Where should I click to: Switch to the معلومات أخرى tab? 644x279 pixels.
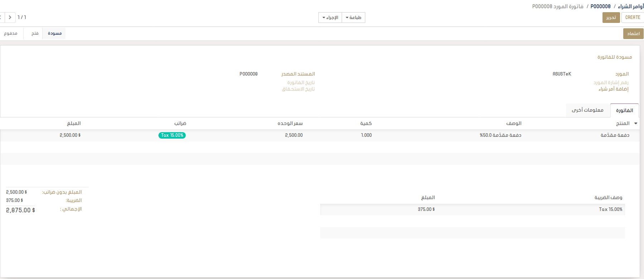587,110
